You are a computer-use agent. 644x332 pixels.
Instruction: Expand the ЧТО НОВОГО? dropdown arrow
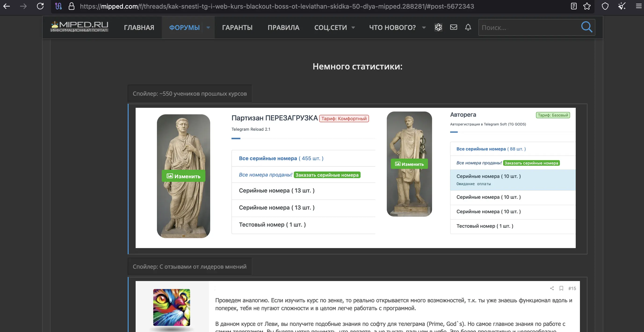[x=424, y=28]
